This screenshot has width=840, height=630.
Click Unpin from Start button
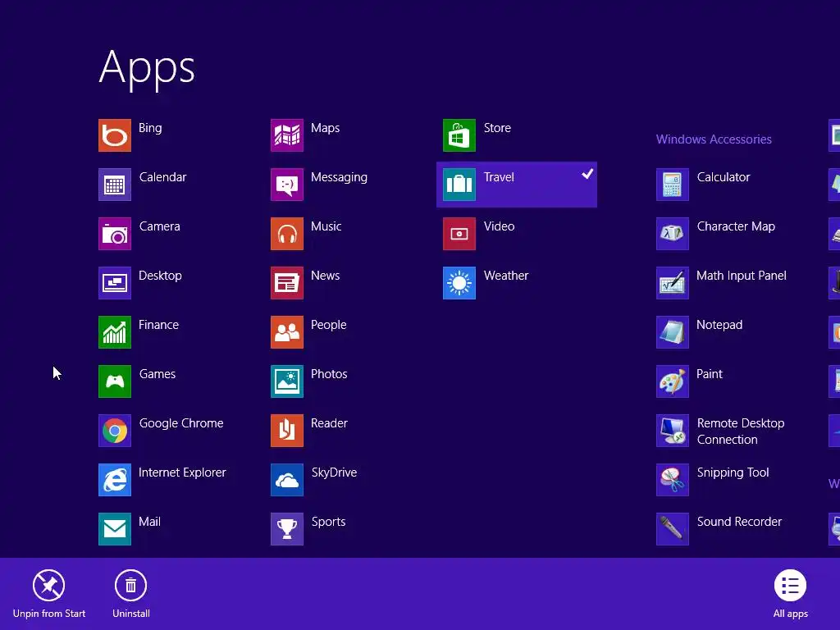(48, 594)
